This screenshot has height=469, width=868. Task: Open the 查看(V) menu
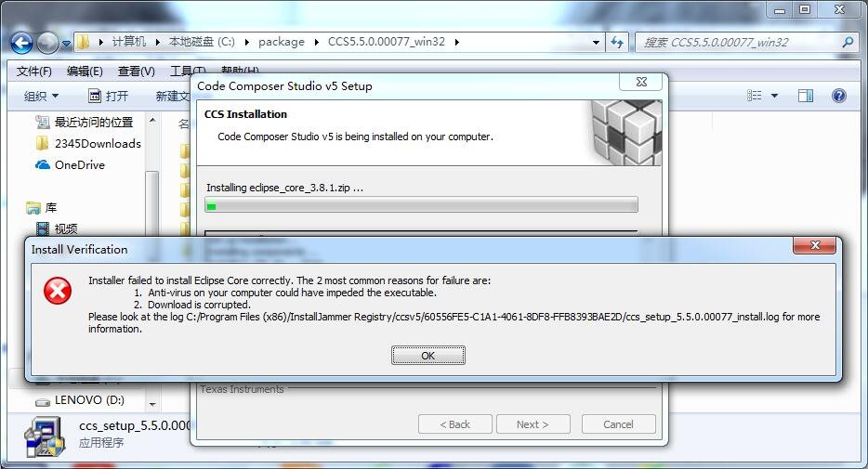pyautogui.click(x=137, y=72)
